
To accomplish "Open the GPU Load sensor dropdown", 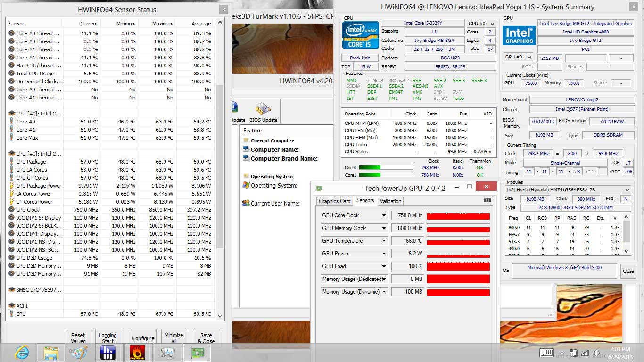I will click(384, 266).
